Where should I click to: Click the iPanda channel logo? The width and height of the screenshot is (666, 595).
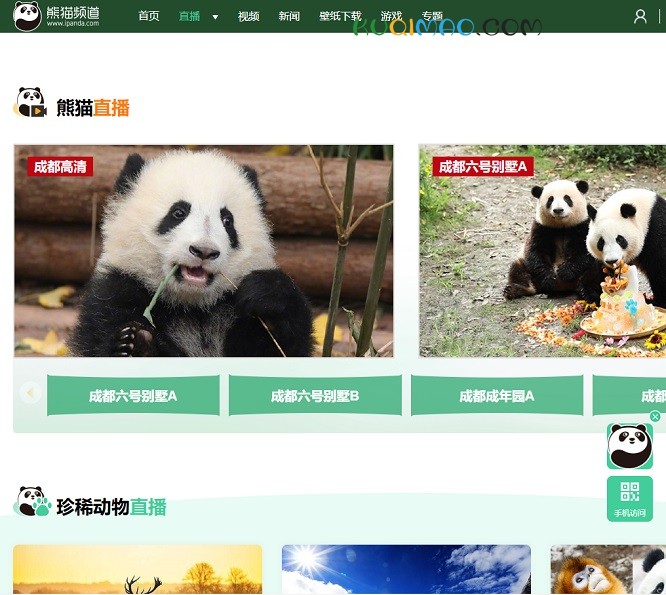[56, 16]
